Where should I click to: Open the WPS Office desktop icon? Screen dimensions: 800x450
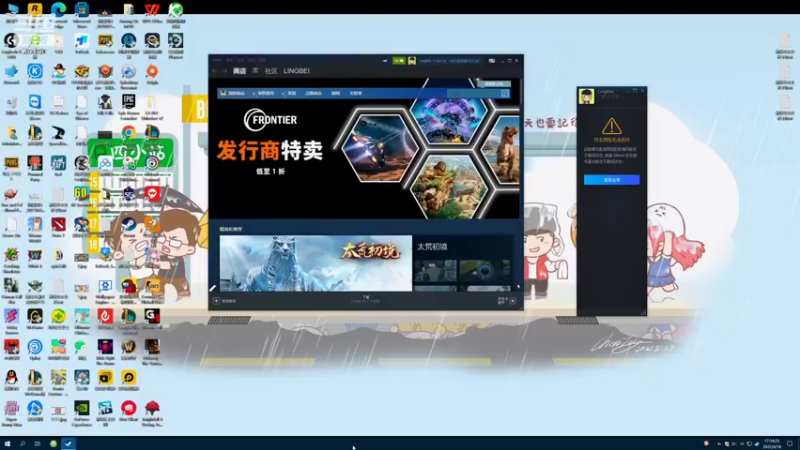click(x=152, y=9)
